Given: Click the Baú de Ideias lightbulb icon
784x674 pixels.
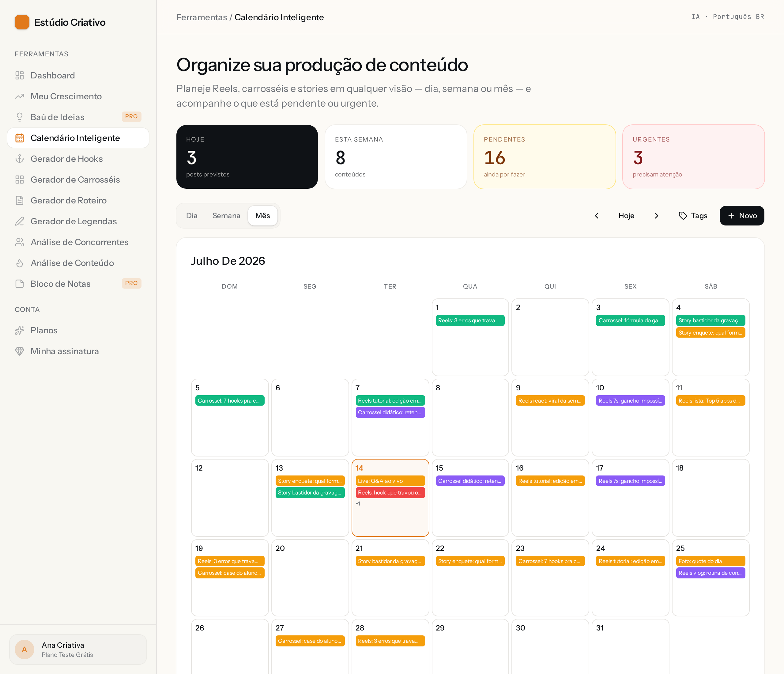Looking at the screenshot, I should click(20, 117).
